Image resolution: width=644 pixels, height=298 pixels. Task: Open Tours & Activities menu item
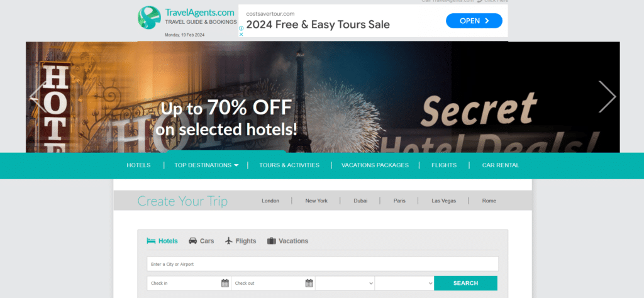pyautogui.click(x=289, y=165)
